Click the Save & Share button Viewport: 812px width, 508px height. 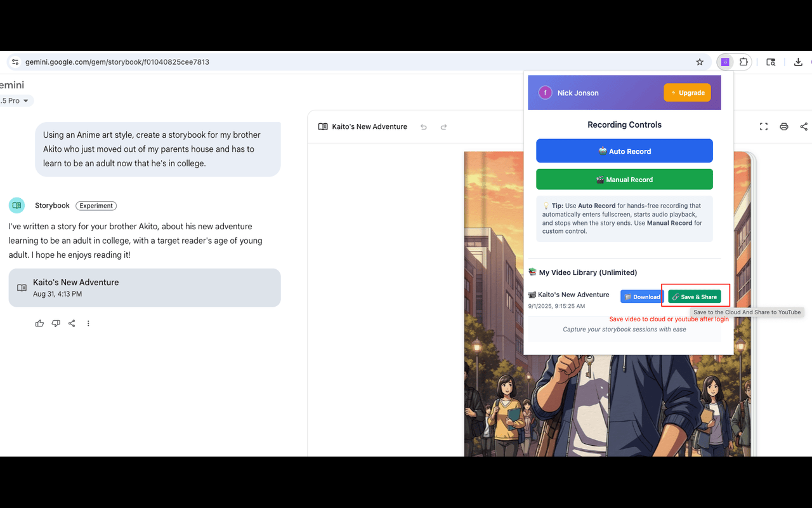(x=695, y=297)
